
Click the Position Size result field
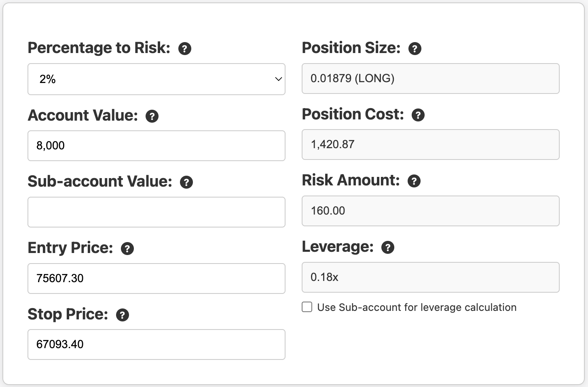tap(430, 79)
